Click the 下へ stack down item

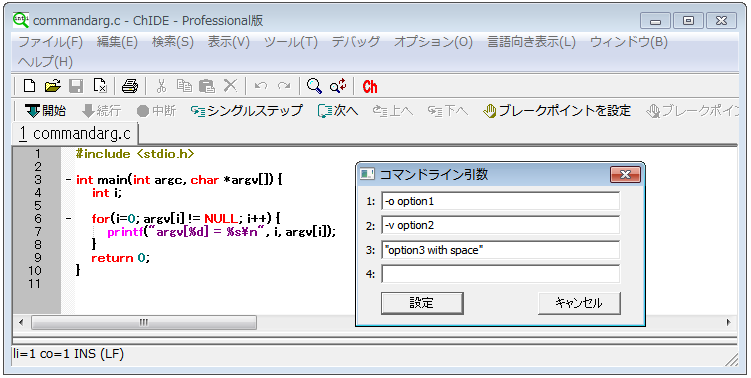click(448, 111)
